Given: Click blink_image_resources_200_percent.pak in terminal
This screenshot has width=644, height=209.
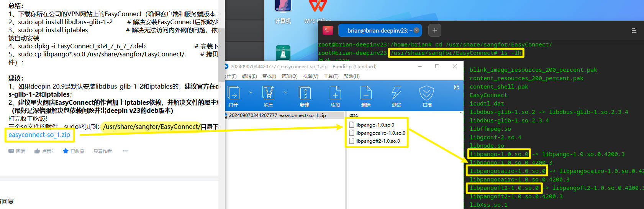Looking at the screenshot, I should 533,70.
